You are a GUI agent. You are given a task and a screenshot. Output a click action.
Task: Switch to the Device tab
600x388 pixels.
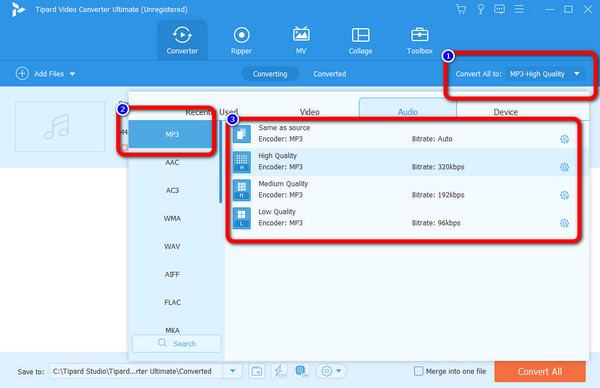[x=505, y=112]
